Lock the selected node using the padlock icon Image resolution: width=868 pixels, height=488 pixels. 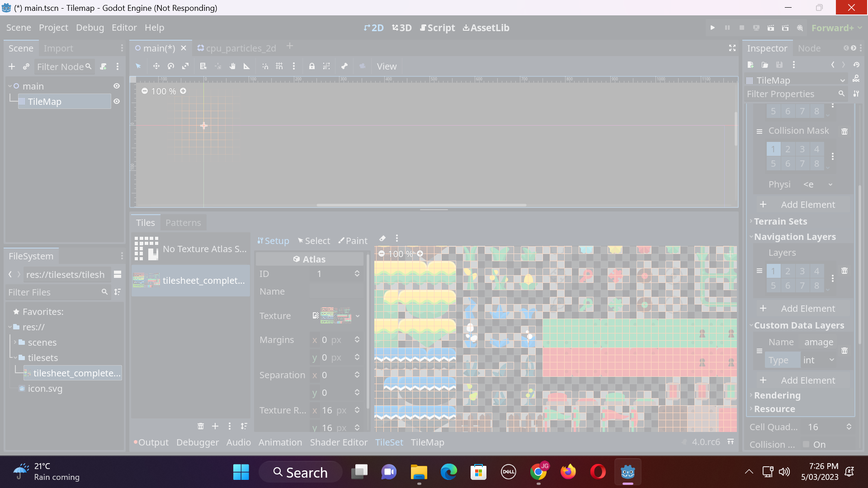click(312, 66)
